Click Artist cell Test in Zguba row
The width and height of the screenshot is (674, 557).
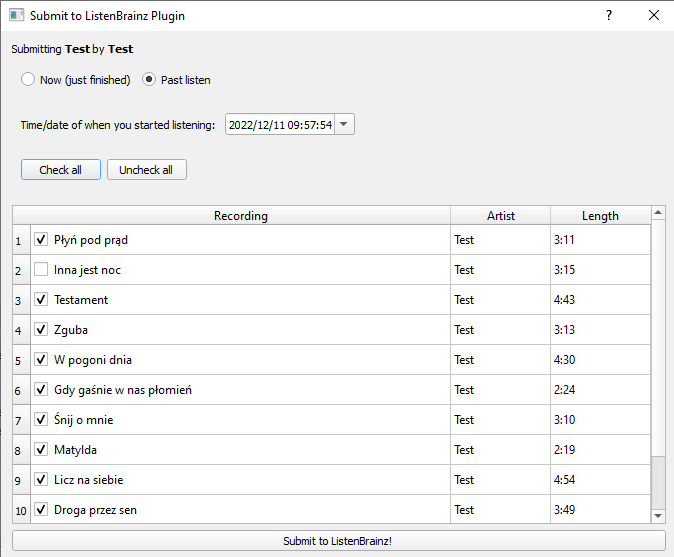tap(500, 330)
